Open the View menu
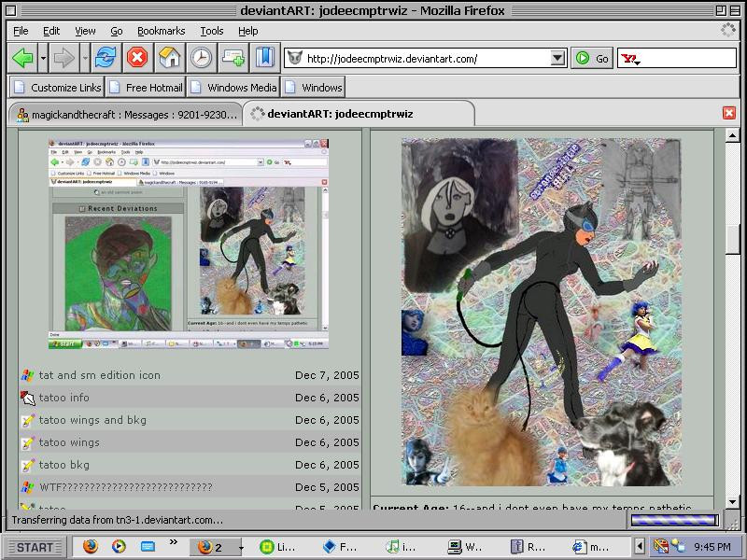Image resolution: width=747 pixels, height=560 pixels. pos(85,31)
